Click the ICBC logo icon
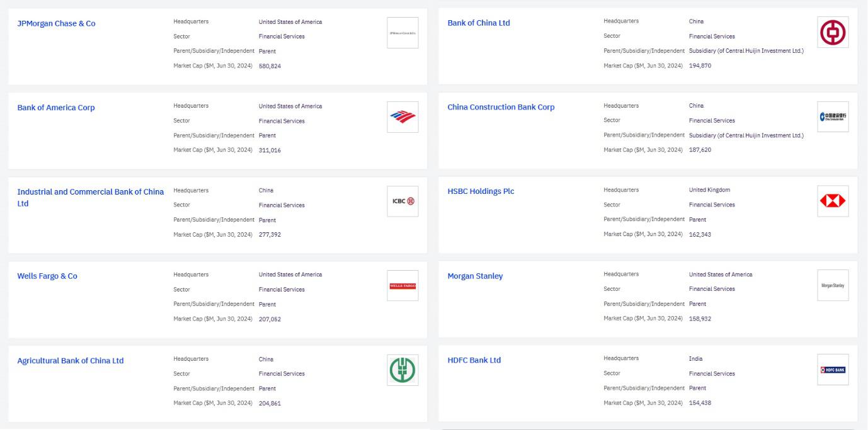Image resolution: width=868 pixels, height=430 pixels. (x=403, y=201)
